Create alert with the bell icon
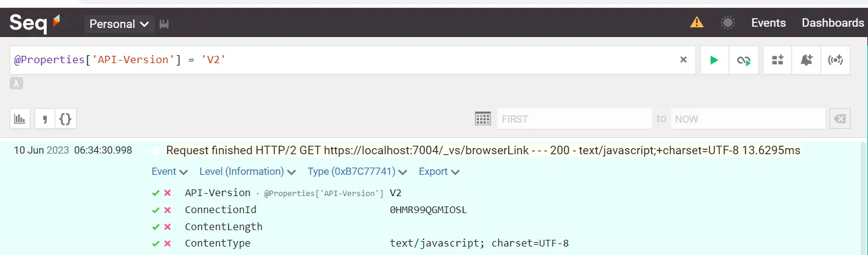This screenshot has width=868, height=255. pyautogui.click(x=807, y=60)
